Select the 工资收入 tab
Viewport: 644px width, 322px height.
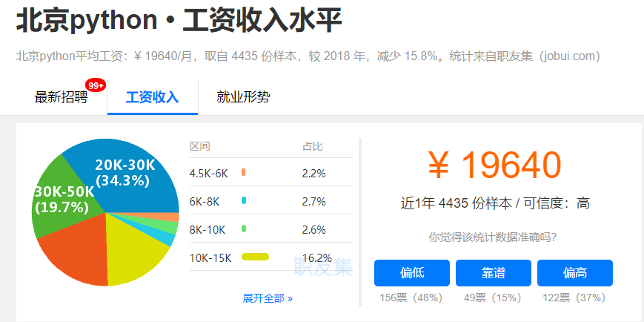point(153,97)
